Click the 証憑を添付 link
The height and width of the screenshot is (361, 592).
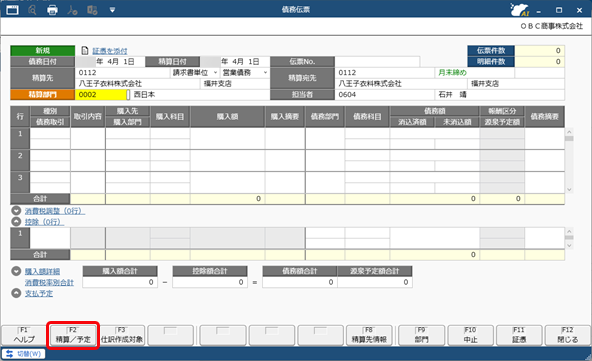pos(110,51)
